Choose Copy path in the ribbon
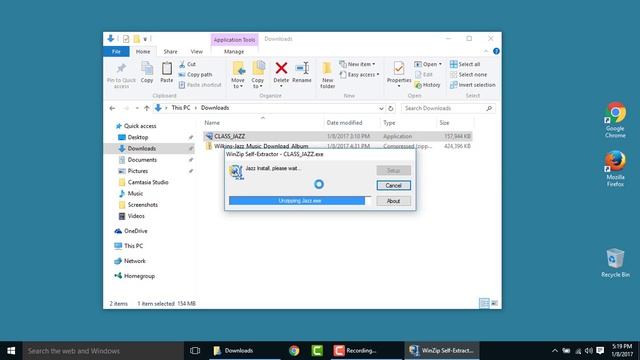The height and width of the screenshot is (360, 640). (196, 74)
